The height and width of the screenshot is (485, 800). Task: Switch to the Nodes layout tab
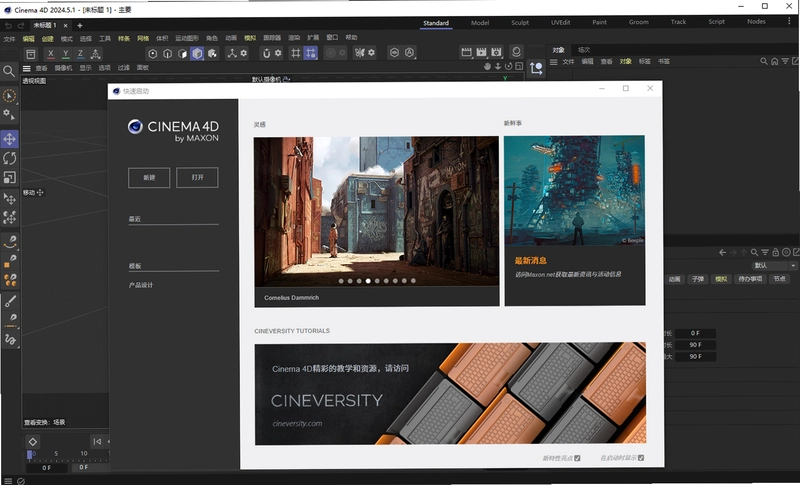pyautogui.click(x=756, y=22)
